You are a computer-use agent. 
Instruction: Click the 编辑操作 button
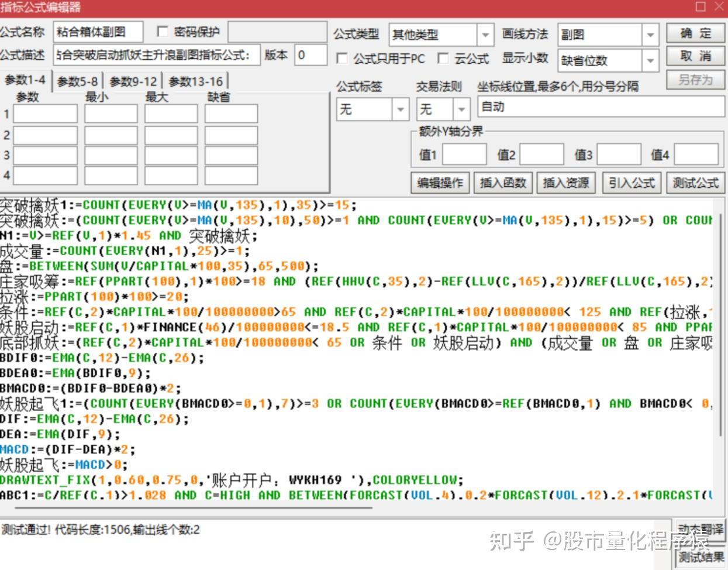point(440,183)
